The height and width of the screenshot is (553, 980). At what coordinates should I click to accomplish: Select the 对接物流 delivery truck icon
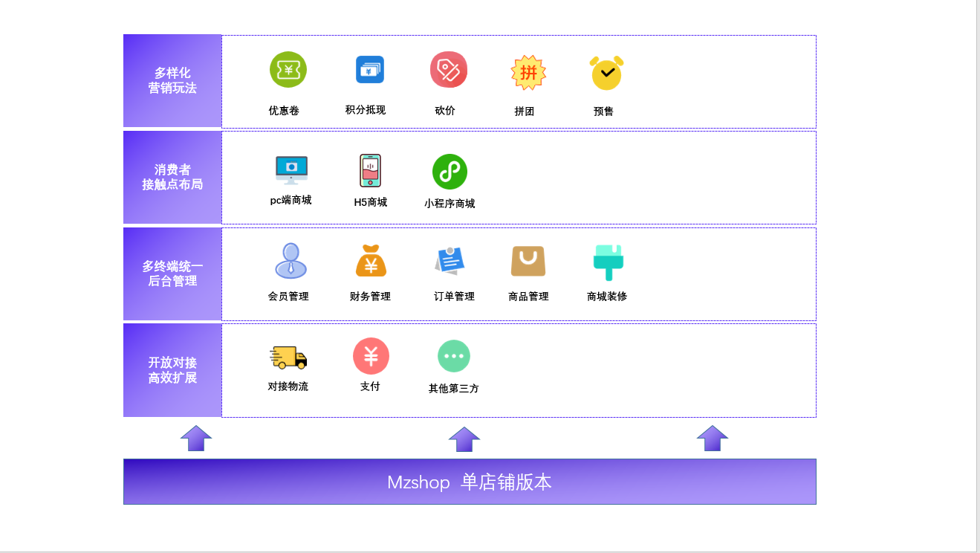288,358
